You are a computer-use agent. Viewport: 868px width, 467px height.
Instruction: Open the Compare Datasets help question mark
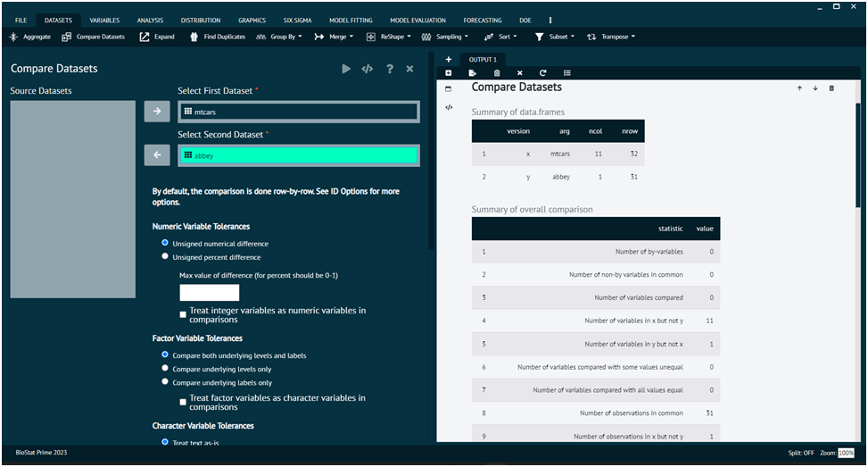click(x=390, y=69)
